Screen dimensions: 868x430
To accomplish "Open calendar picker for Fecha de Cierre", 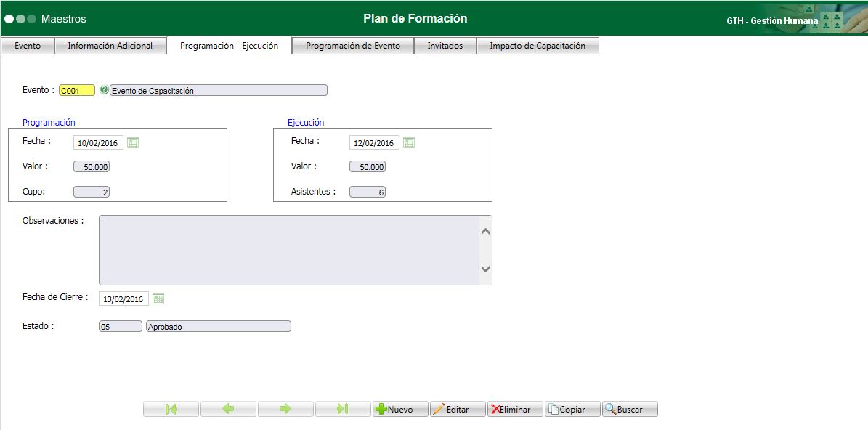I will [158, 299].
